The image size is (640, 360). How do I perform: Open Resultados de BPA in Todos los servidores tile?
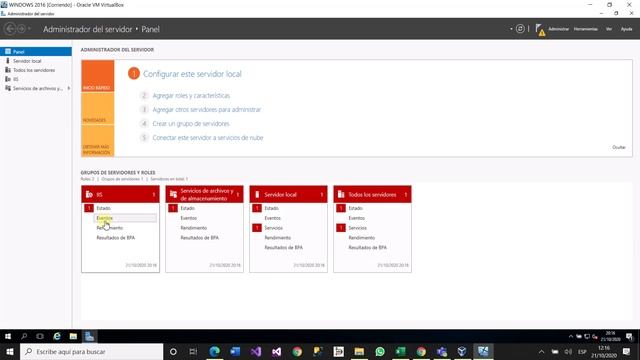pyautogui.click(x=367, y=247)
